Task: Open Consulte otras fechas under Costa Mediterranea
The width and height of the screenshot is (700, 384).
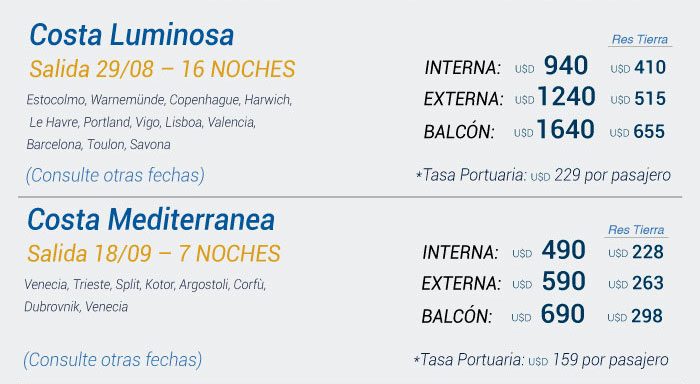Action: 113,360
